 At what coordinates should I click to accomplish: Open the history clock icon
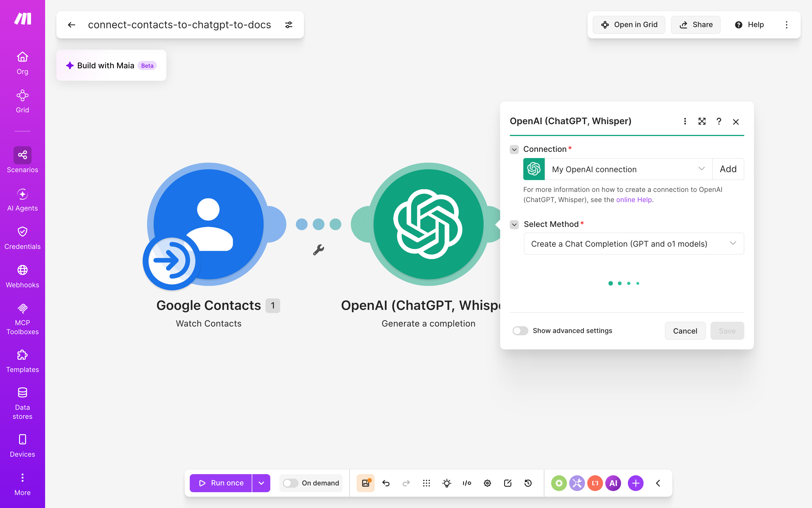point(528,483)
